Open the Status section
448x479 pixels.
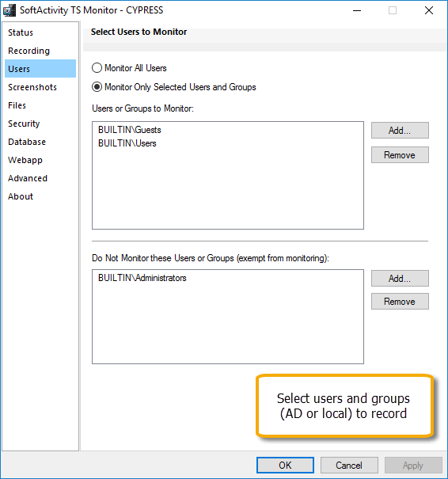click(21, 32)
